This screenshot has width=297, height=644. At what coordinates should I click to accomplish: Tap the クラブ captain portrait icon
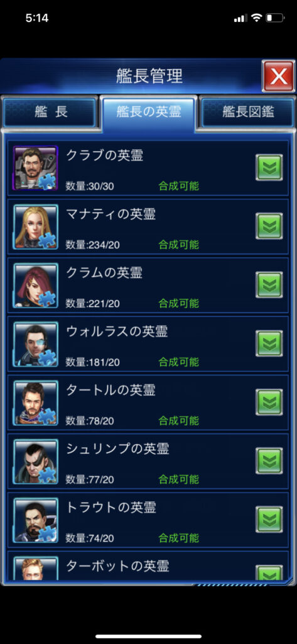[36, 168]
